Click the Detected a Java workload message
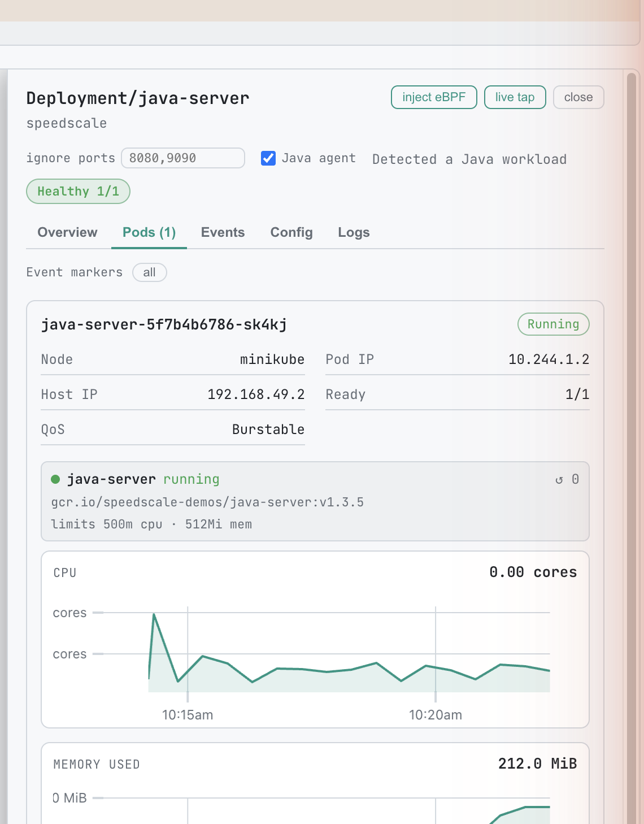644x824 pixels. tap(469, 159)
